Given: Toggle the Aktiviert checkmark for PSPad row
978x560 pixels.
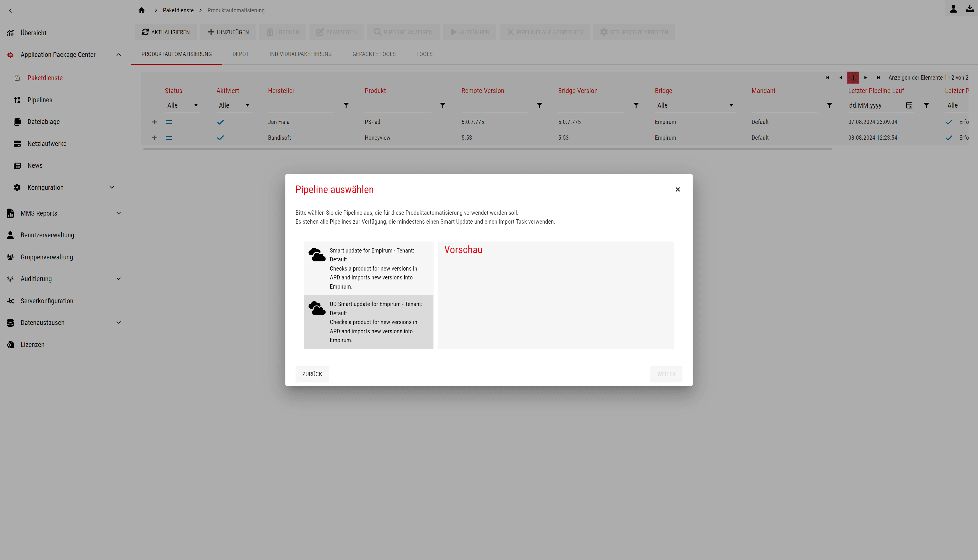Looking at the screenshot, I should point(220,122).
